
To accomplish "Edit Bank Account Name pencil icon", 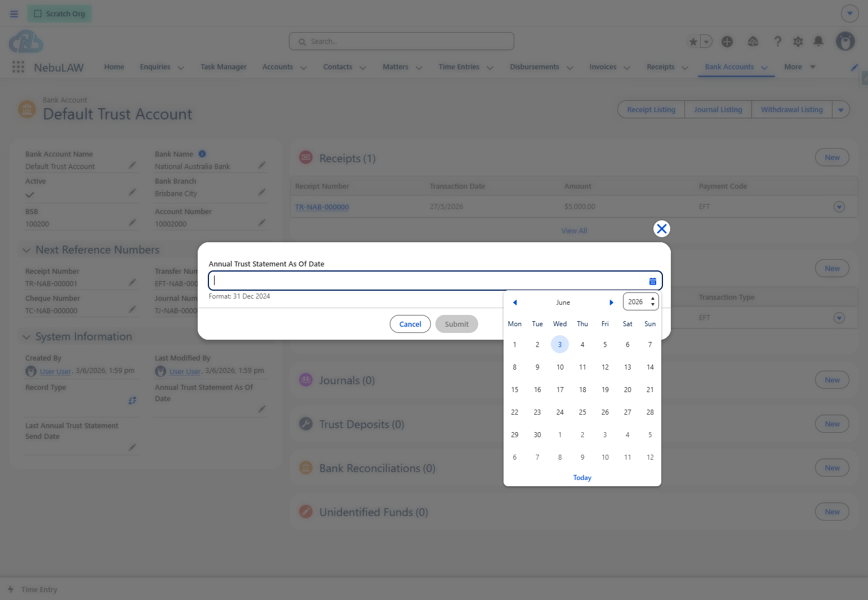I will pyautogui.click(x=132, y=165).
